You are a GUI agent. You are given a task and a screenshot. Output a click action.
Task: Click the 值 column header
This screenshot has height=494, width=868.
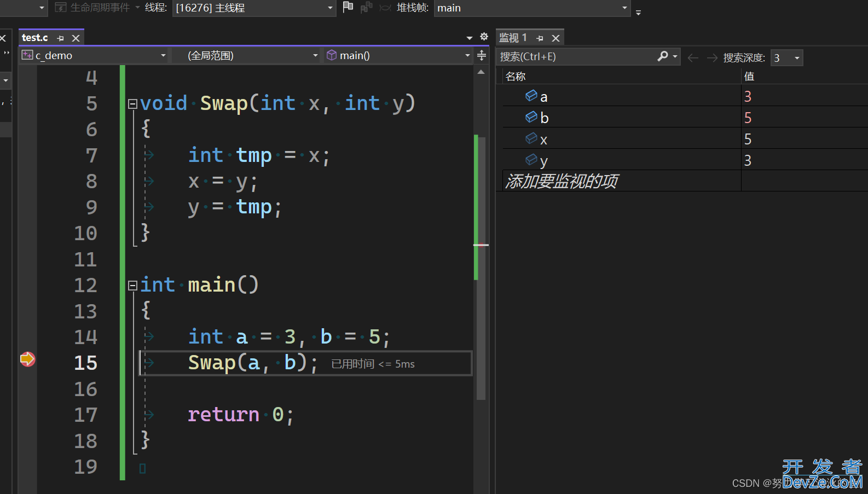pyautogui.click(x=749, y=77)
